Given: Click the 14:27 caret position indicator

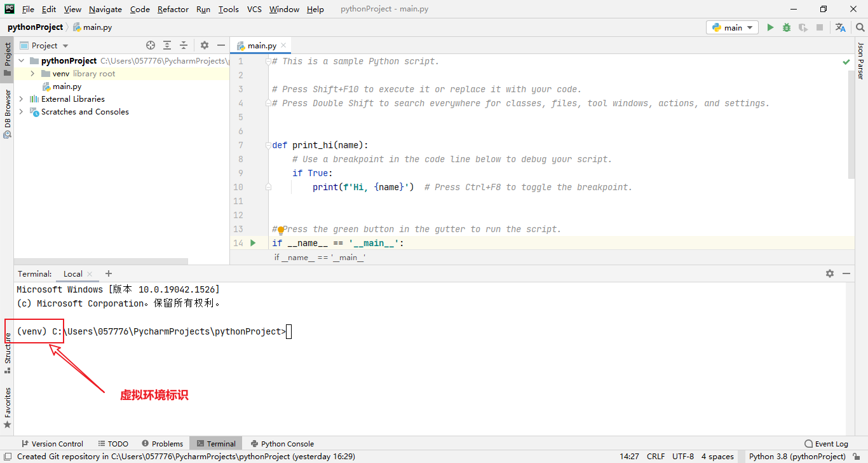Looking at the screenshot, I should [x=629, y=456].
